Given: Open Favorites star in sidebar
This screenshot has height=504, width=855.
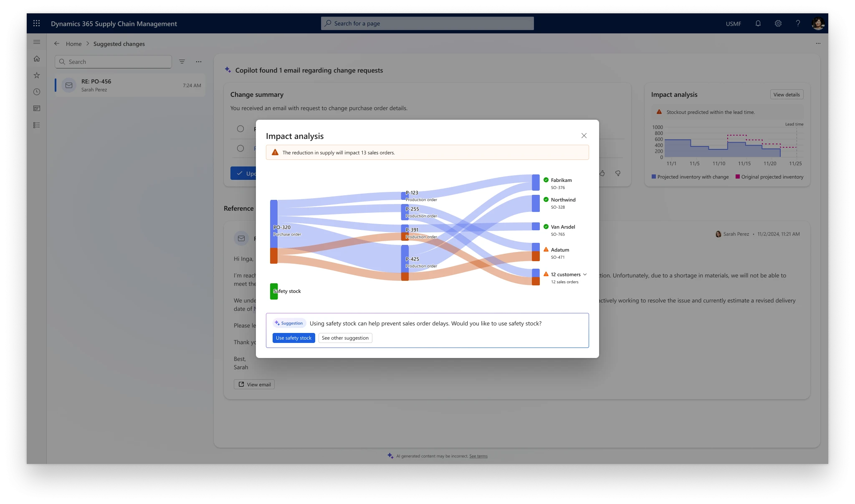Looking at the screenshot, I should (37, 75).
